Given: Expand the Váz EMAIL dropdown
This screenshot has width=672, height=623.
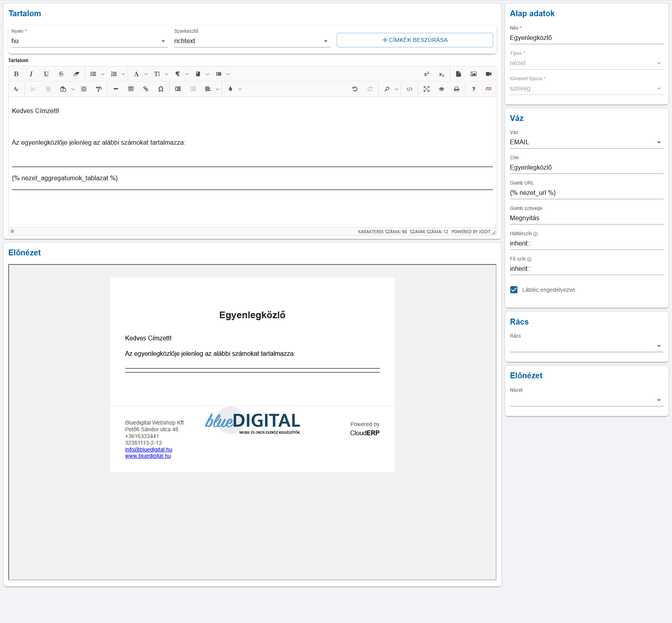Looking at the screenshot, I should tap(587, 142).
